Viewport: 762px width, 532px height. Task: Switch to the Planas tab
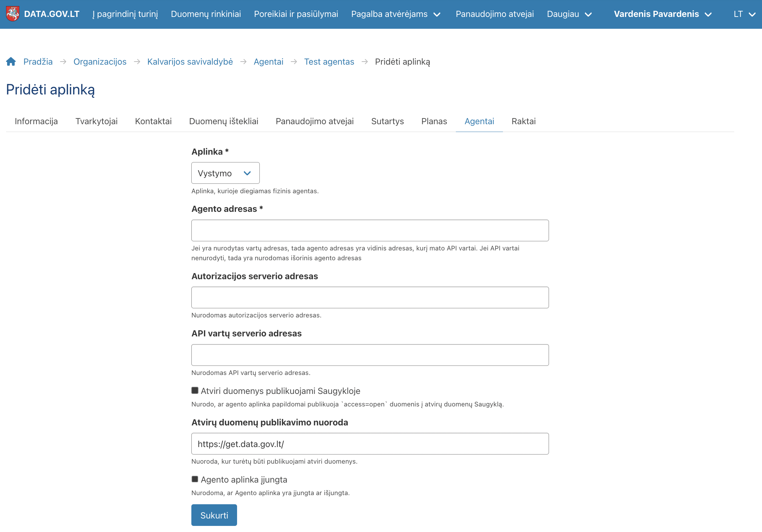434,121
